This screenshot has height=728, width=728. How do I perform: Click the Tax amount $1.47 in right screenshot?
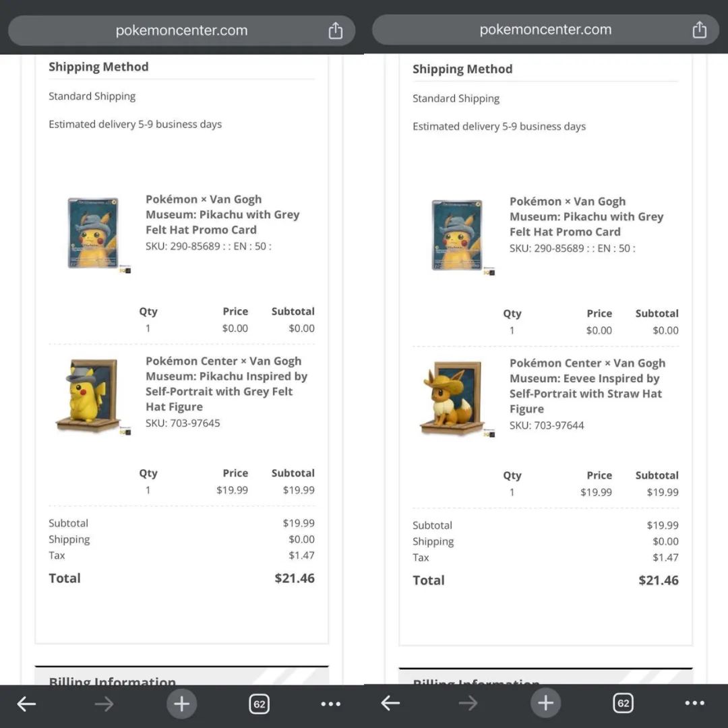pos(666,557)
